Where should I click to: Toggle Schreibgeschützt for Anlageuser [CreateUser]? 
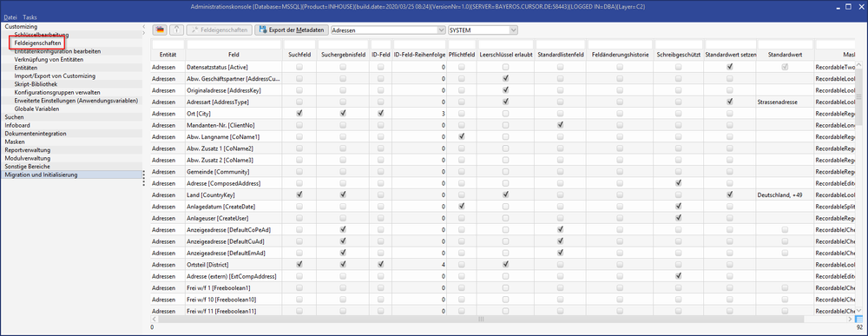point(678,218)
